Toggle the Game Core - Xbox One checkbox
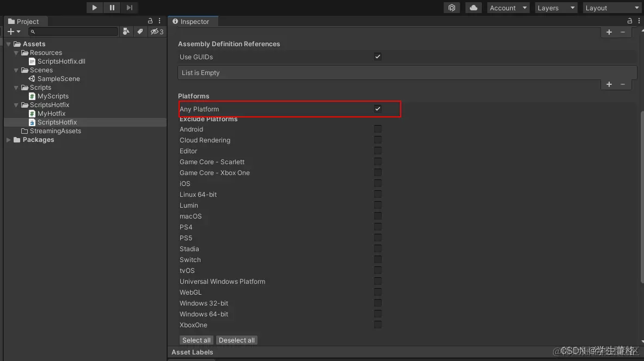 [378, 172]
